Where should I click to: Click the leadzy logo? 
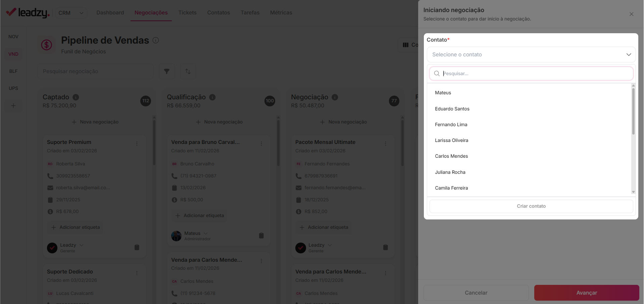(28, 13)
